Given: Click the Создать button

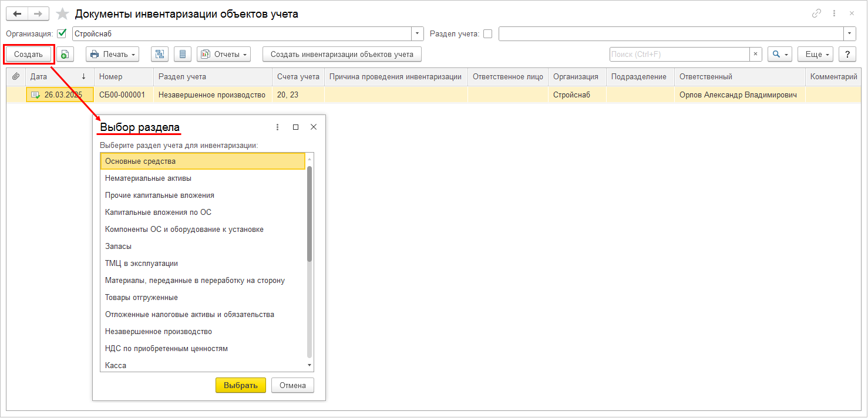Looking at the screenshot, I should (x=29, y=54).
